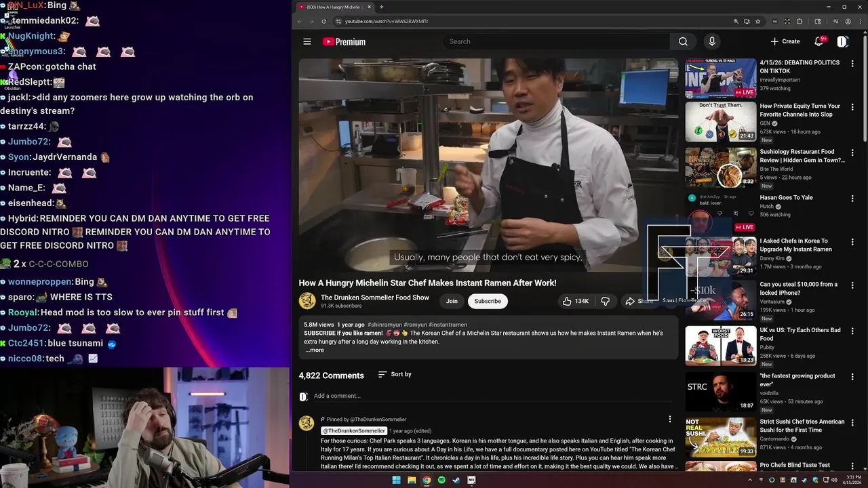Open options for Veritasium locked iPhone video
The image size is (868, 488).
pyautogui.click(x=852, y=285)
